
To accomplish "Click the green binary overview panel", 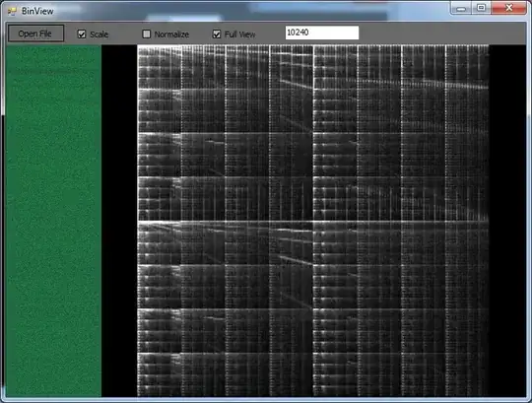I will [x=53, y=221].
